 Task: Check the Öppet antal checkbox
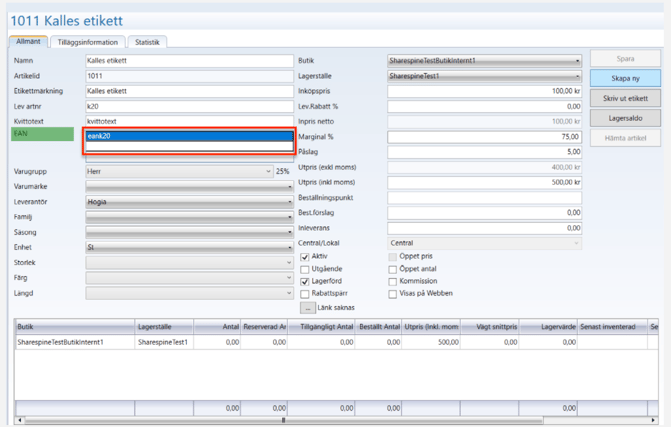click(x=392, y=270)
